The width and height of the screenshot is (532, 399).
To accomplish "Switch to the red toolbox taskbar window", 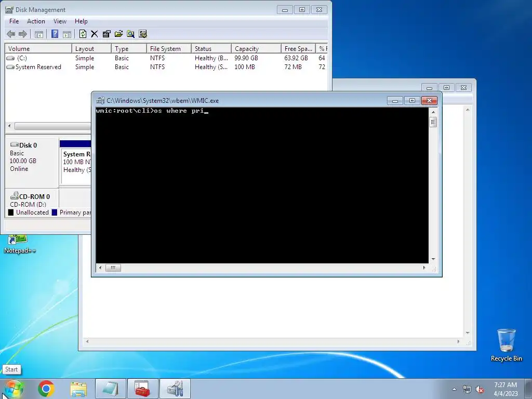I will 142,389.
